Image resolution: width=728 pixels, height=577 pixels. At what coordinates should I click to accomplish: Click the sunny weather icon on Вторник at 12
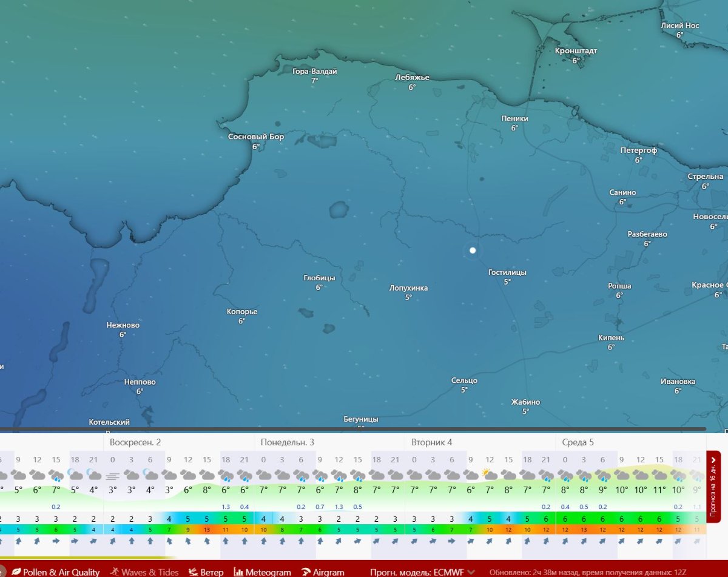489,474
